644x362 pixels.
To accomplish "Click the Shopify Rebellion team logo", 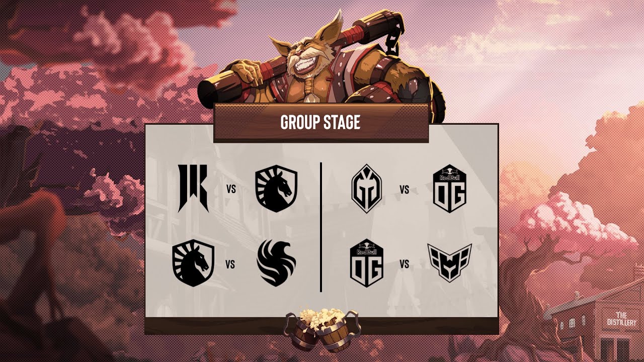I will pyautogui.click(x=193, y=189).
